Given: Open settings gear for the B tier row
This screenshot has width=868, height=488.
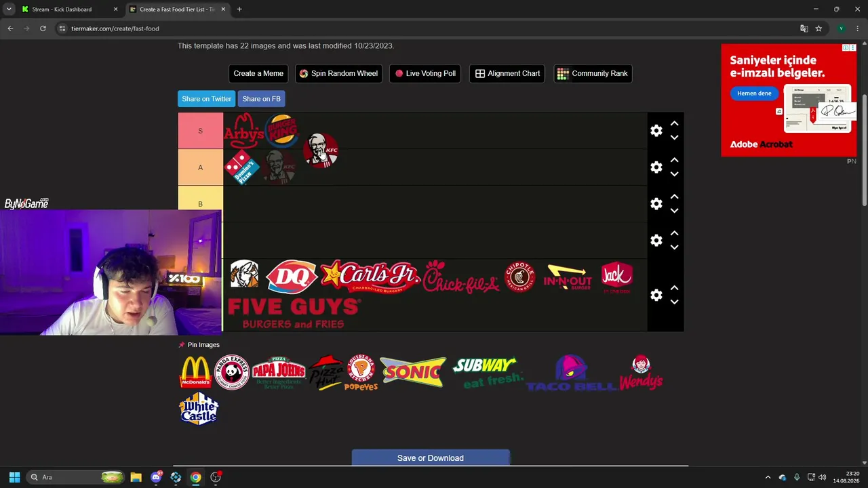Looking at the screenshot, I should point(656,204).
